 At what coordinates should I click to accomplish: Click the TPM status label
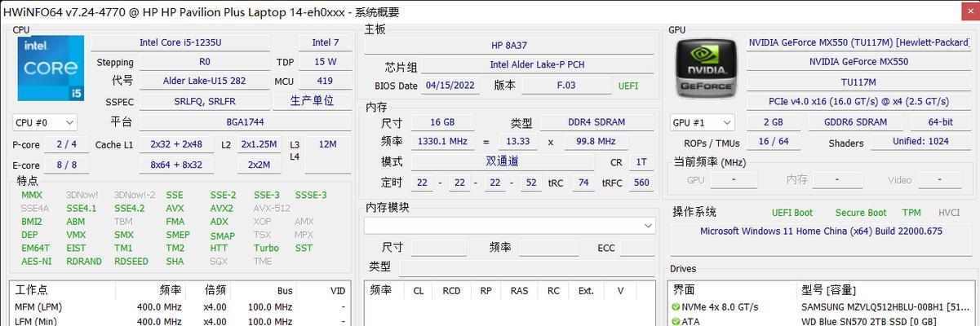[x=911, y=213]
